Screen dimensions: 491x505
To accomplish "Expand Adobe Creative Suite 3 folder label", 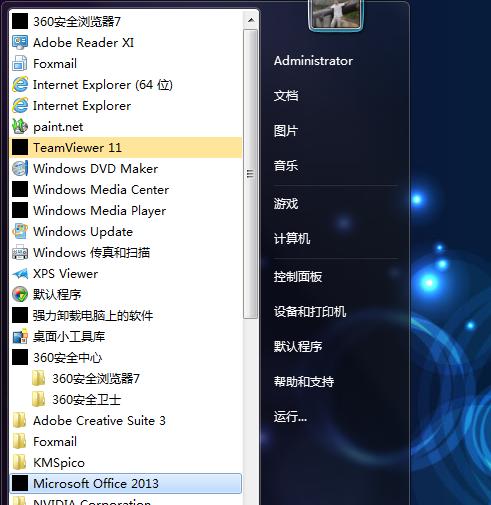I will click(x=99, y=421).
